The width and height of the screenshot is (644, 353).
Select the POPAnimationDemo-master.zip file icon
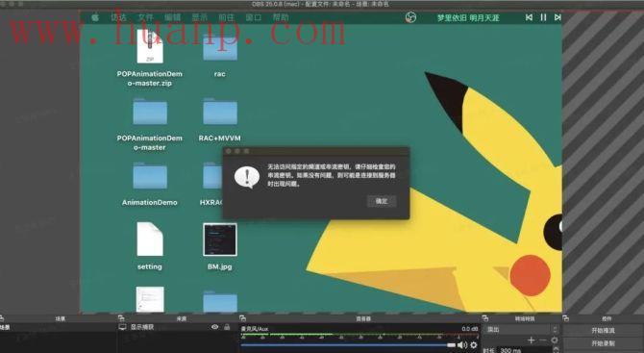click(x=150, y=46)
